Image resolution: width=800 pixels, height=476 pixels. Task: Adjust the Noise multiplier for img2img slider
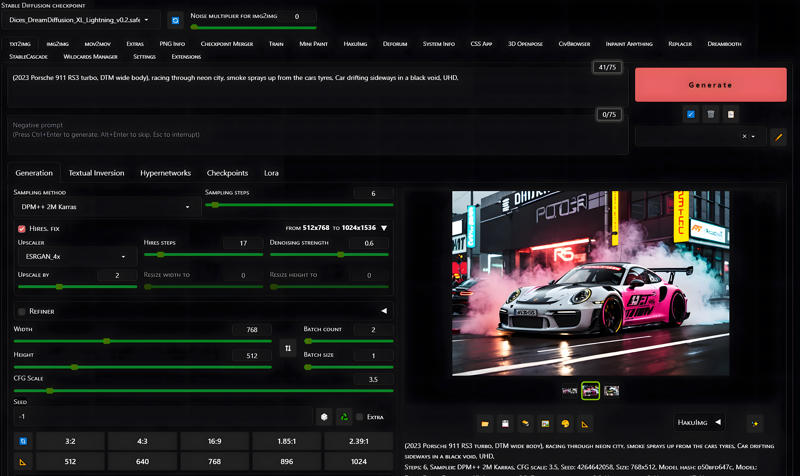253,27
